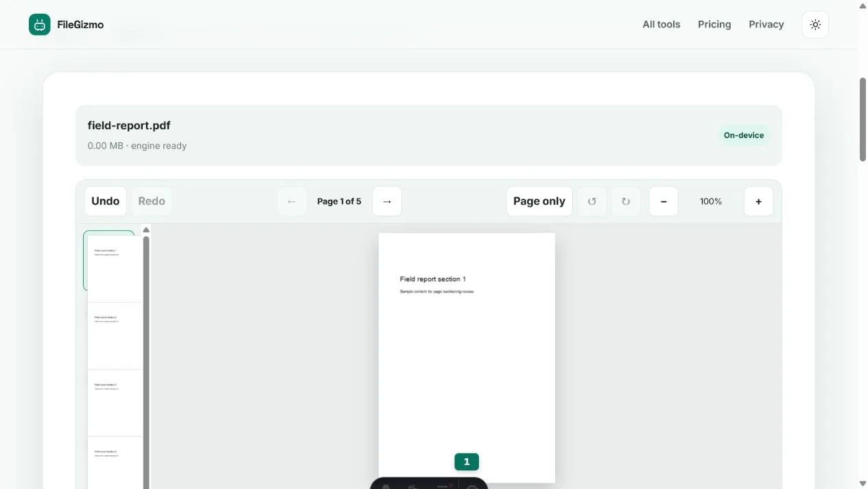The height and width of the screenshot is (489, 868).
Task: Go to the next page arrow
Action: coord(387,201)
